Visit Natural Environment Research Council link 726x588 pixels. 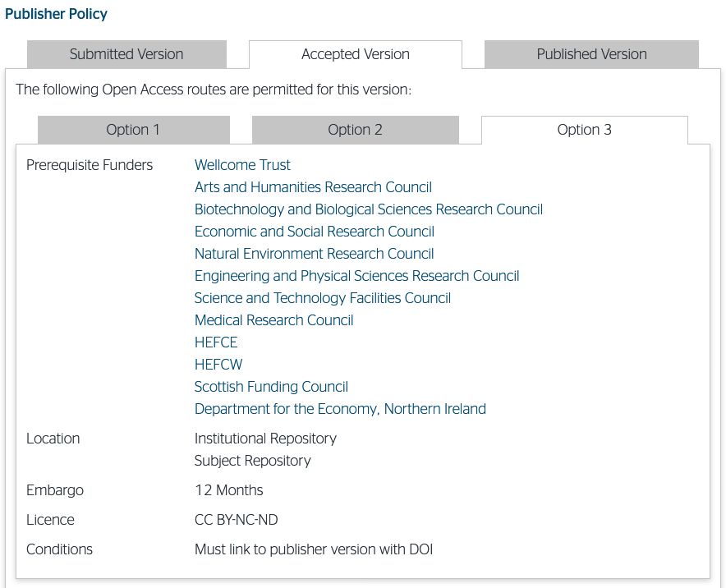(x=314, y=254)
